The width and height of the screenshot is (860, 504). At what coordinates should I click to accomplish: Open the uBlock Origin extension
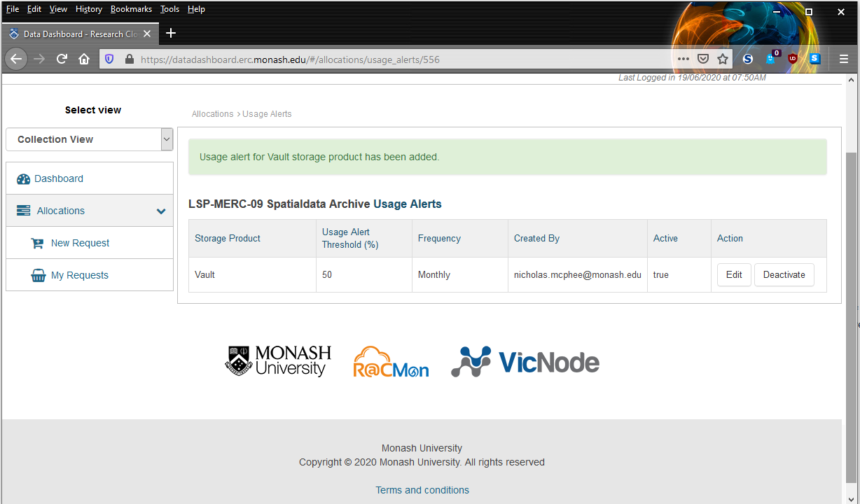tap(793, 59)
